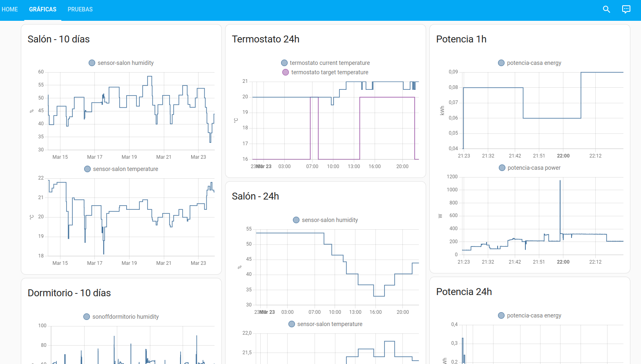Click the 16:00 label under Salón 24h humidity chart
The height and width of the screenshot is (364, 641).
[375, 312]
